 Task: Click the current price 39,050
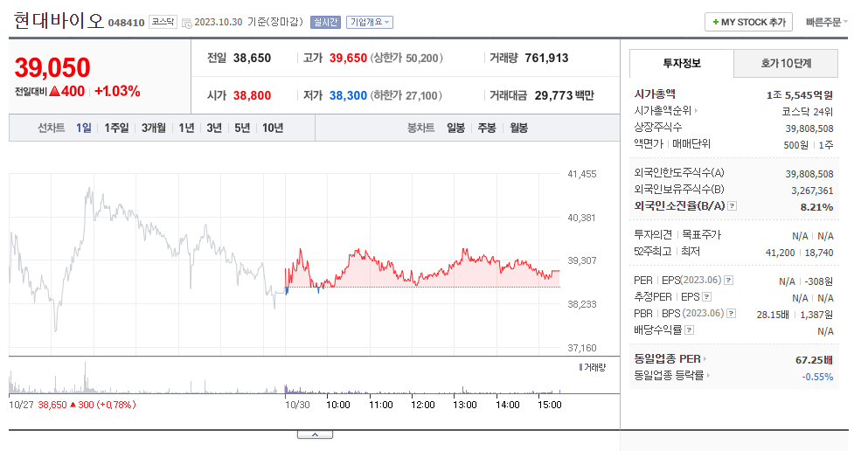52,67
